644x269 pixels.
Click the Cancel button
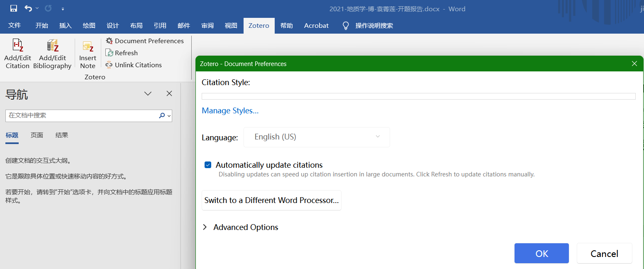(604, 253)
